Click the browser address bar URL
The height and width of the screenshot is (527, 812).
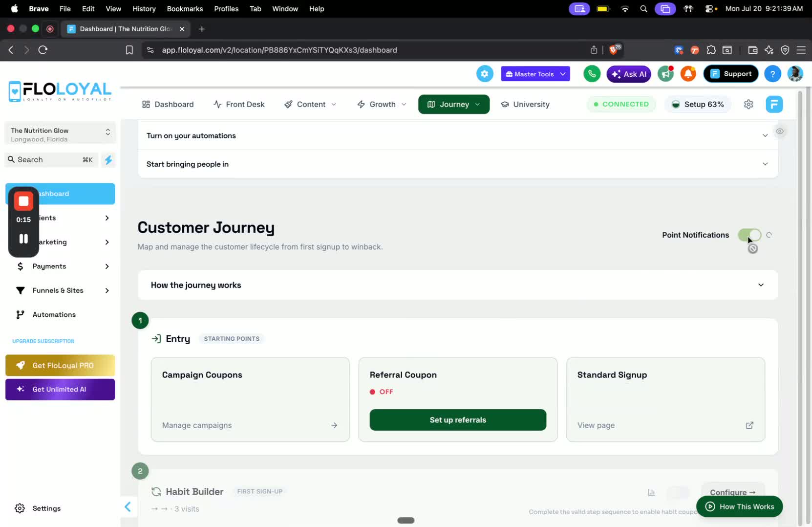tap(279, 50)
